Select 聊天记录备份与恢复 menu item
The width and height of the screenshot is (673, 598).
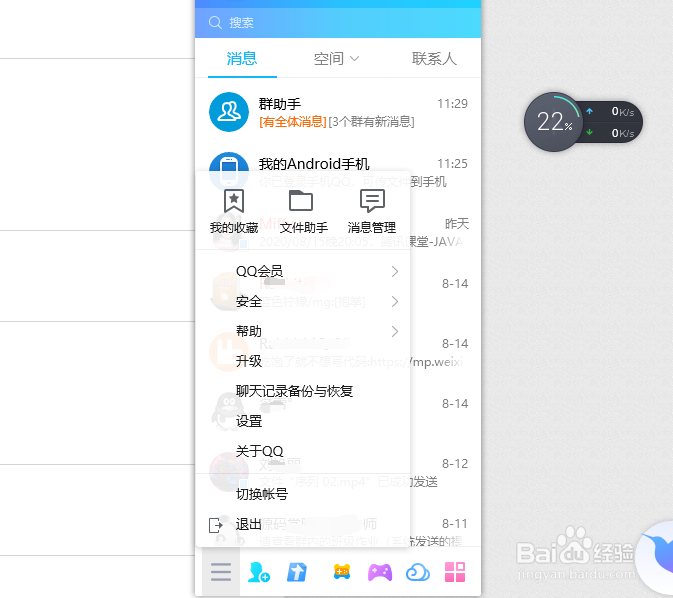pos(294,391)
